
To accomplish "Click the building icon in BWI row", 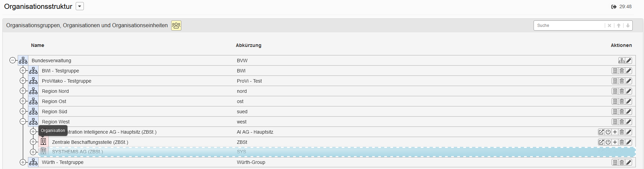I will 615,71.
